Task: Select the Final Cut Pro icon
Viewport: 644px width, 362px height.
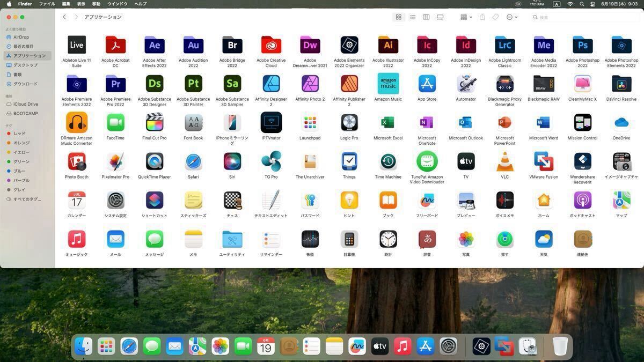Action: pyautogui.click(x=155, y=123)
